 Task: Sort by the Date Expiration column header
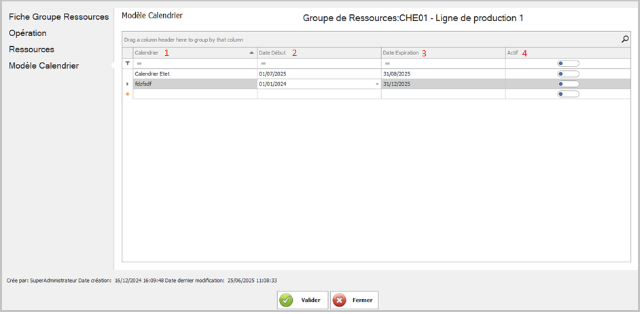click(x=404, y=52)
